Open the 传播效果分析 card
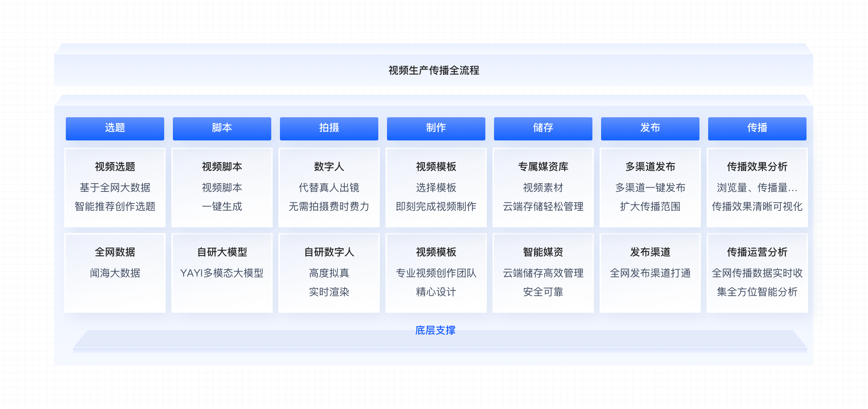 click(757, 187)
